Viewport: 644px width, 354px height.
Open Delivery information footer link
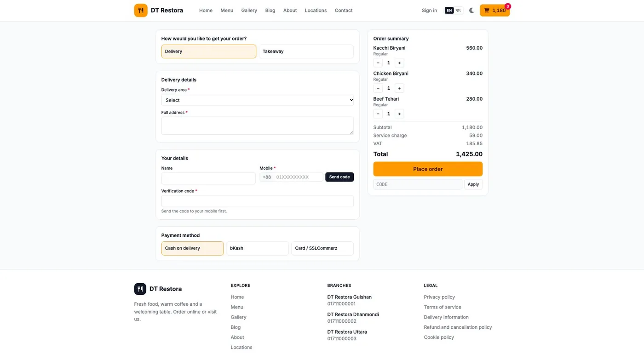coord(446,317)
